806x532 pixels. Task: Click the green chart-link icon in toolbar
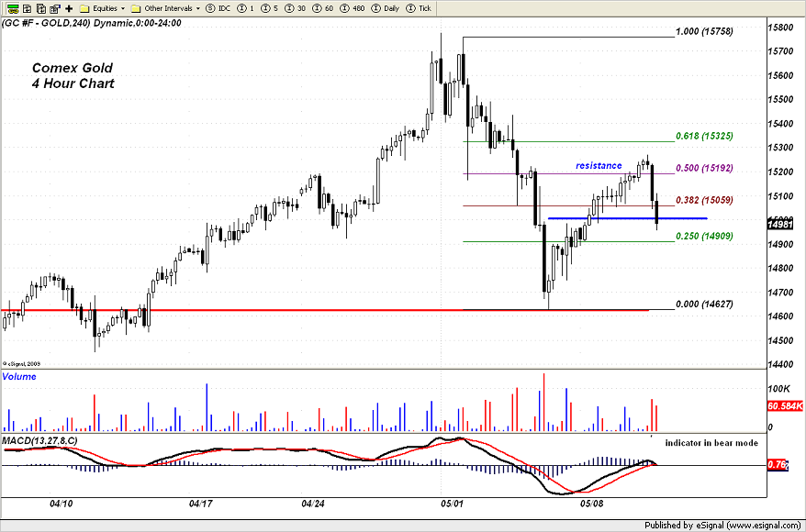(13, 8)
